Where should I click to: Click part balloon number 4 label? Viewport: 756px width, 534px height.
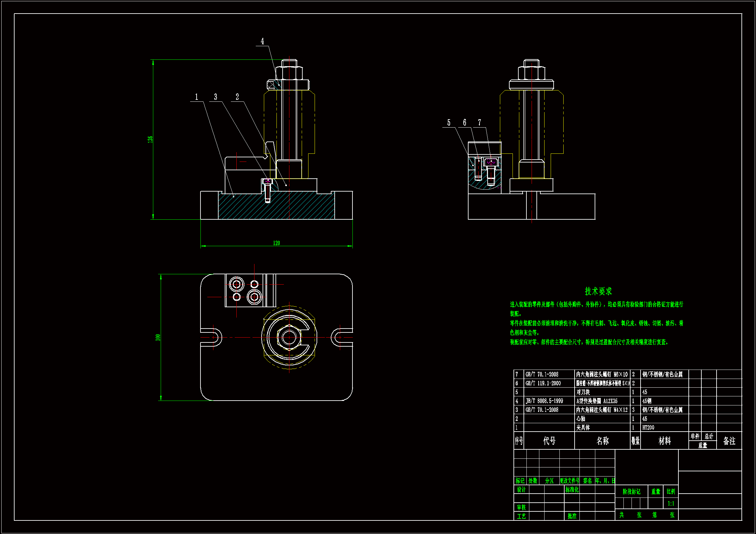pos(262,41)
